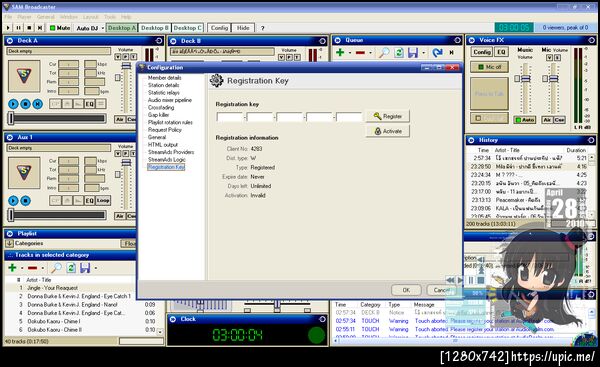Viewport: 600px width, 367px height.
Task: Switch to Desktop B
Action: point(155,28)
